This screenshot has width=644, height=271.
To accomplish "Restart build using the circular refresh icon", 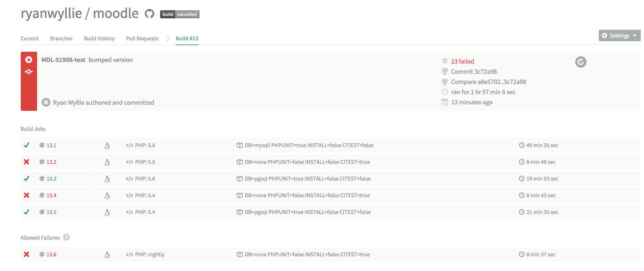I will pos(580,62).
